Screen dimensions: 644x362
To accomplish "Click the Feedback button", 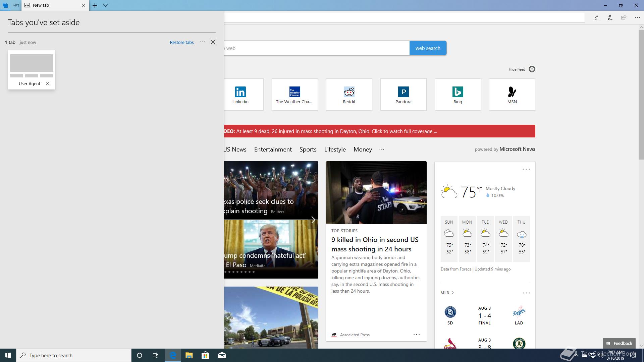I will pos(619,343).
